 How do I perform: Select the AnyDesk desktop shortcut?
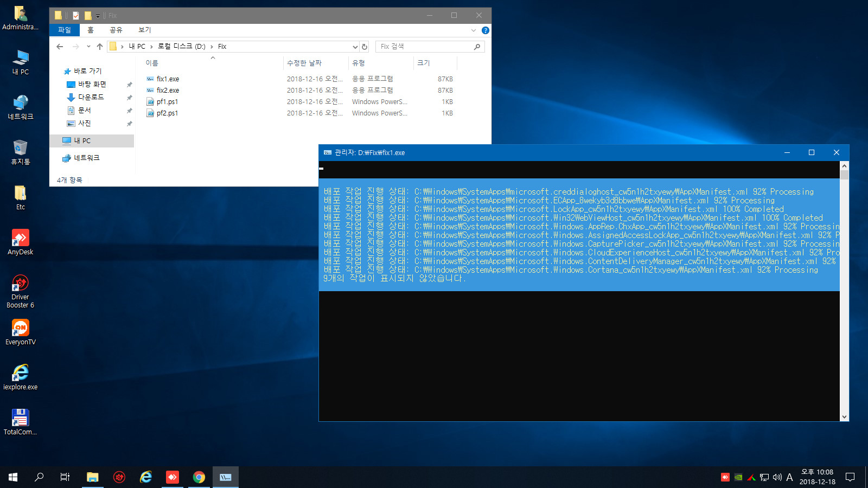pyautogui.click(x=20, y=242)
